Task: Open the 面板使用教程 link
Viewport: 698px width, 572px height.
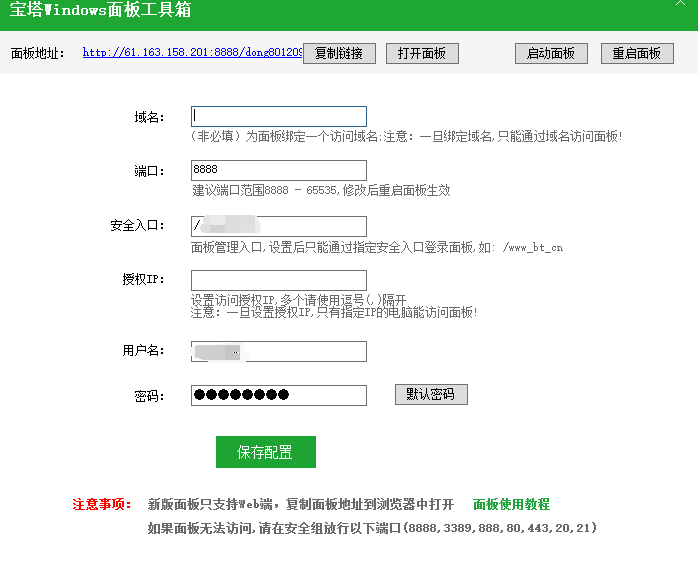Action: tap(511, 504)
